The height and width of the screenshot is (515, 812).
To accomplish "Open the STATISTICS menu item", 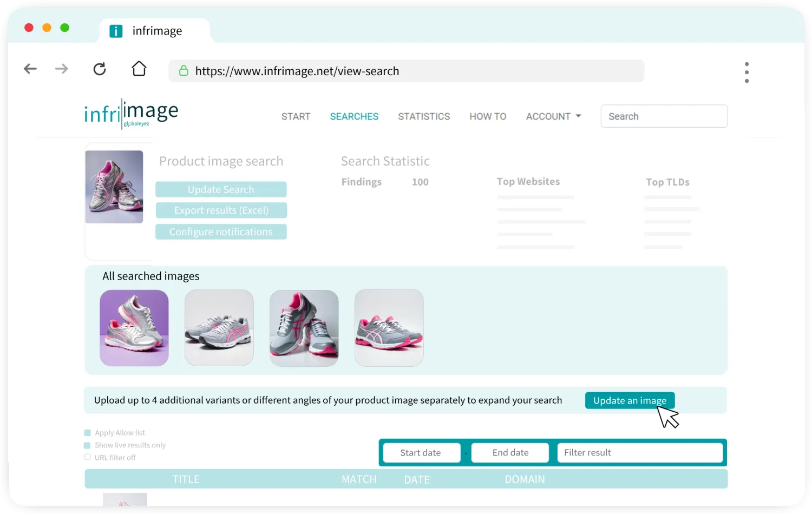I will (424, 116).
